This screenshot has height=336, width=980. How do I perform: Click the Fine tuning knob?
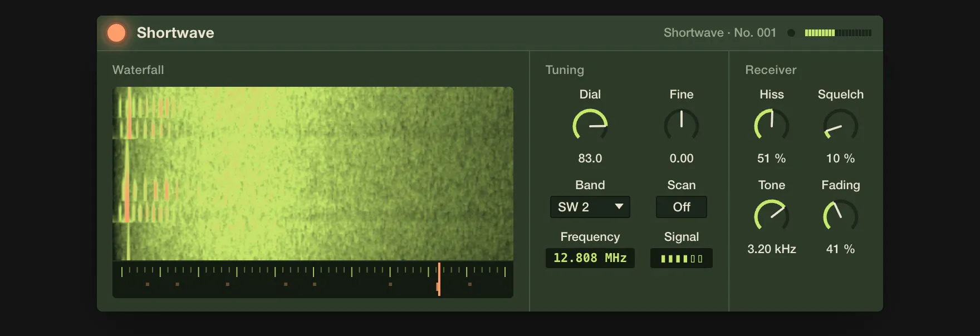(x=682, y=126)
